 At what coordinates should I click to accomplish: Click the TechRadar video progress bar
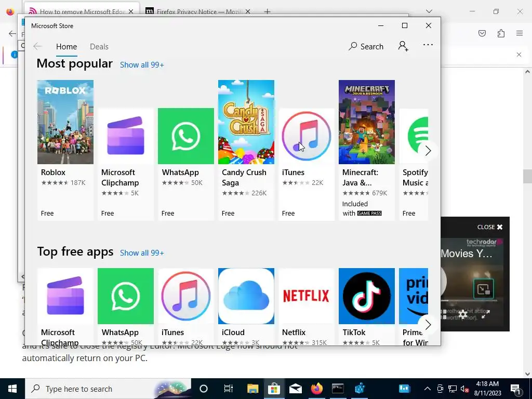pos(469,301)
